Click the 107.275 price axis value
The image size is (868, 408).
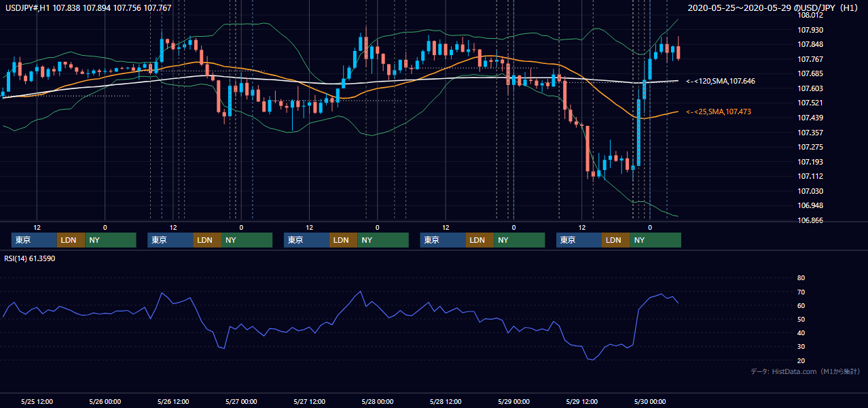click(x=810, y=147)
